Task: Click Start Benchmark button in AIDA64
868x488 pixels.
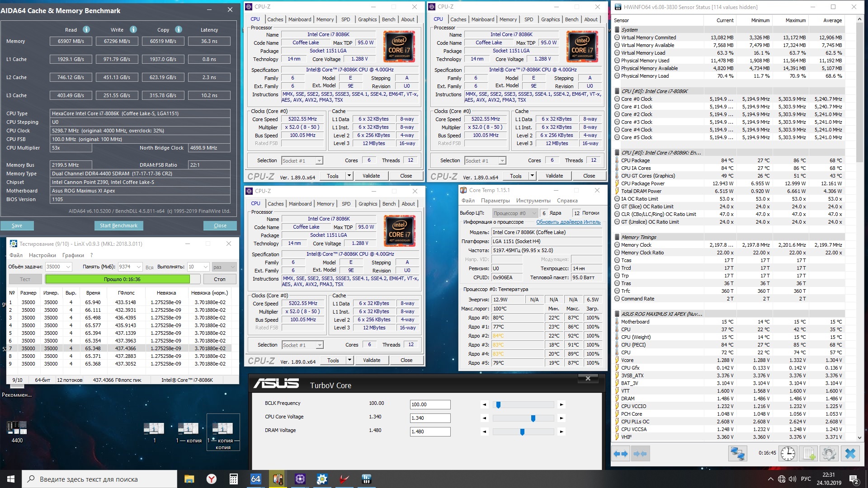Action: [x=118, y=225]
